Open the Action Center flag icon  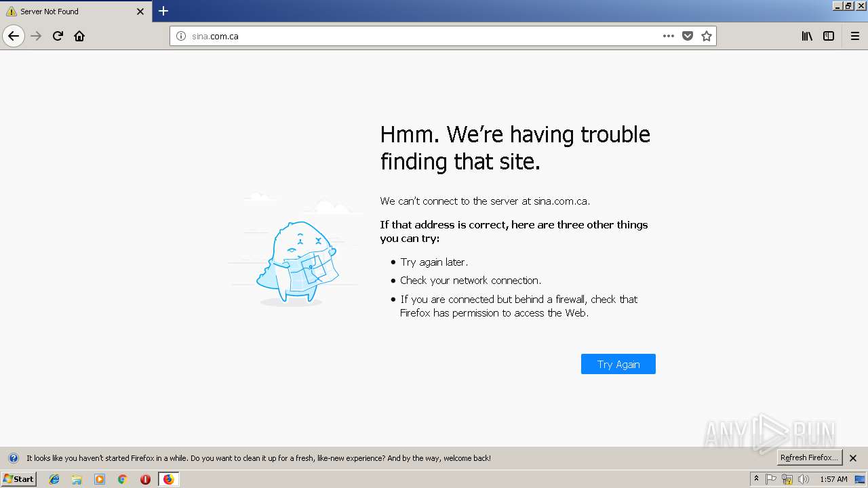[771, 479]
